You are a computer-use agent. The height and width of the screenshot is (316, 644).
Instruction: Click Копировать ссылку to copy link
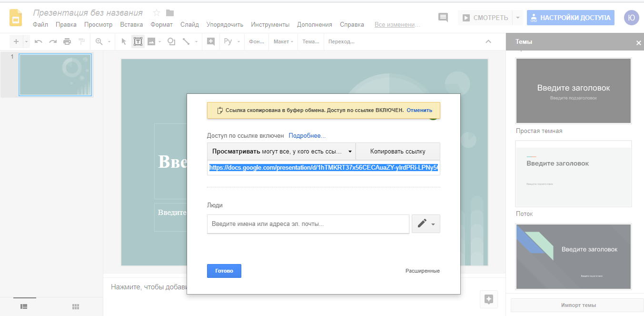(x=399, y=151)
